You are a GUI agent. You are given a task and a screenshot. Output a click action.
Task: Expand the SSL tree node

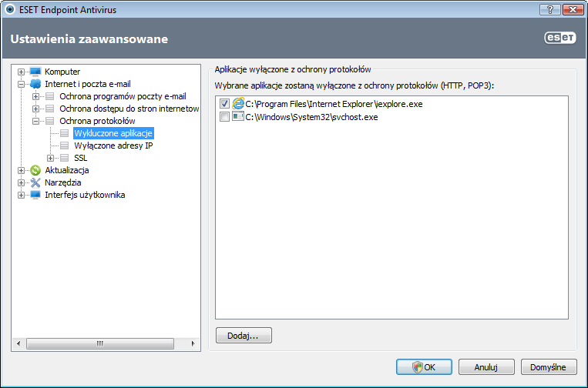50,158
